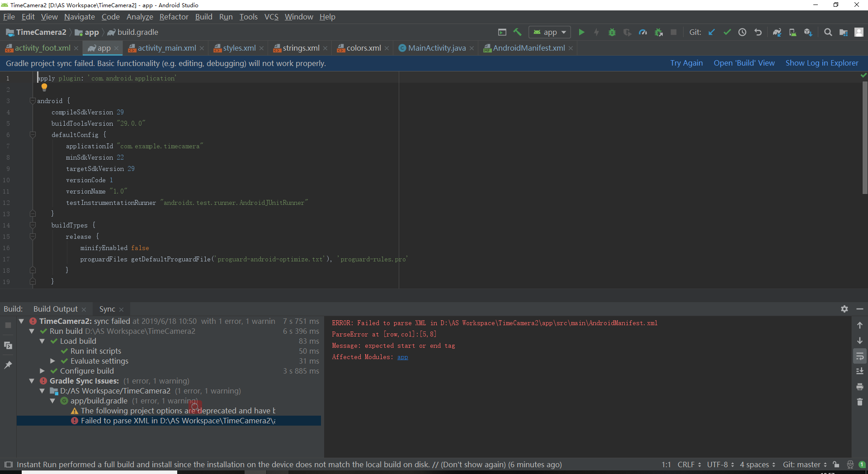Open Git Show History clock icon

click(x=742, y=32)
